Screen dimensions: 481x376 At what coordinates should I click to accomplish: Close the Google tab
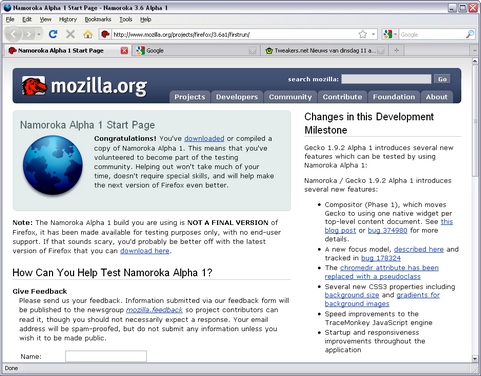pyautogui.click(x=253, y=51)
